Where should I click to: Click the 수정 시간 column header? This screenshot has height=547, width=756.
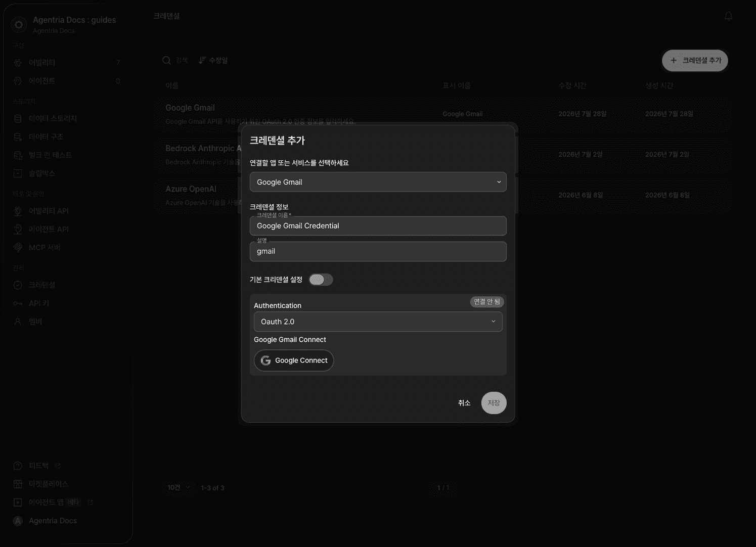point(572,85)
